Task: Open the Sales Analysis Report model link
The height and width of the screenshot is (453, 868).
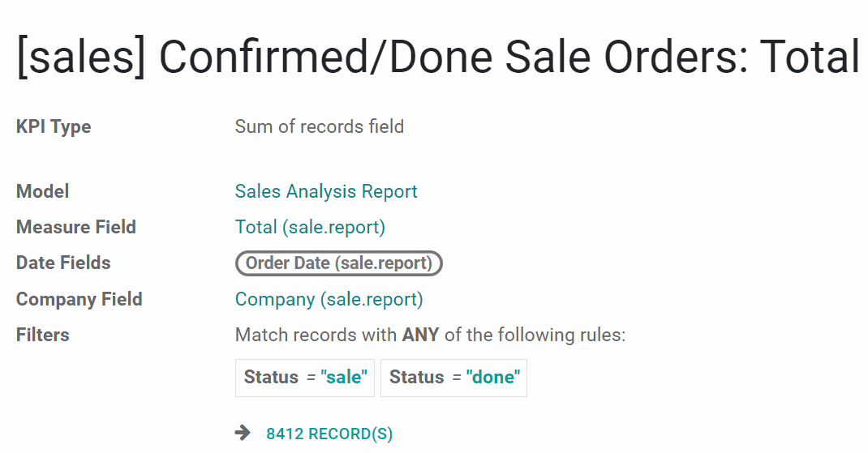Action: pos(326,191)
